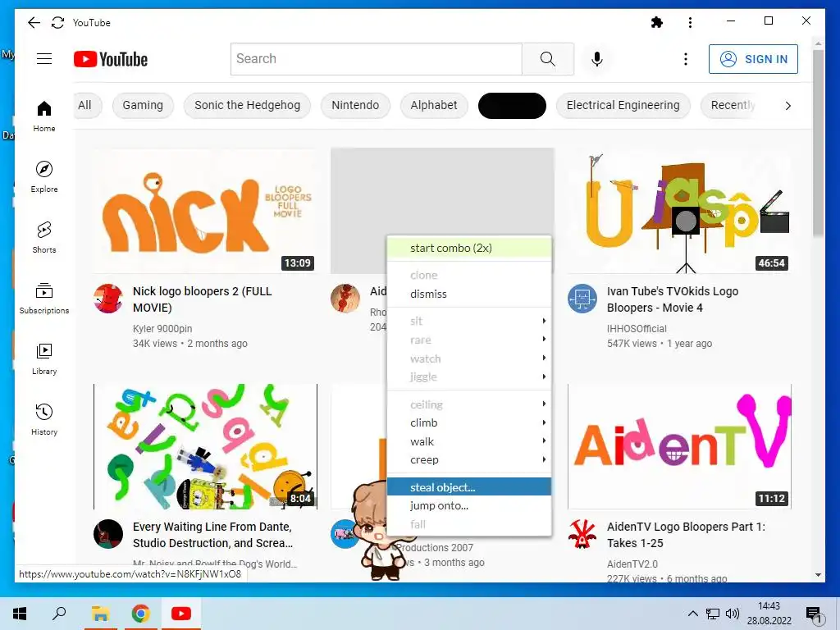This screenshot has width=840, height=630.
Task: Open the title bar three-dot menu
Action: pos(690,22)
